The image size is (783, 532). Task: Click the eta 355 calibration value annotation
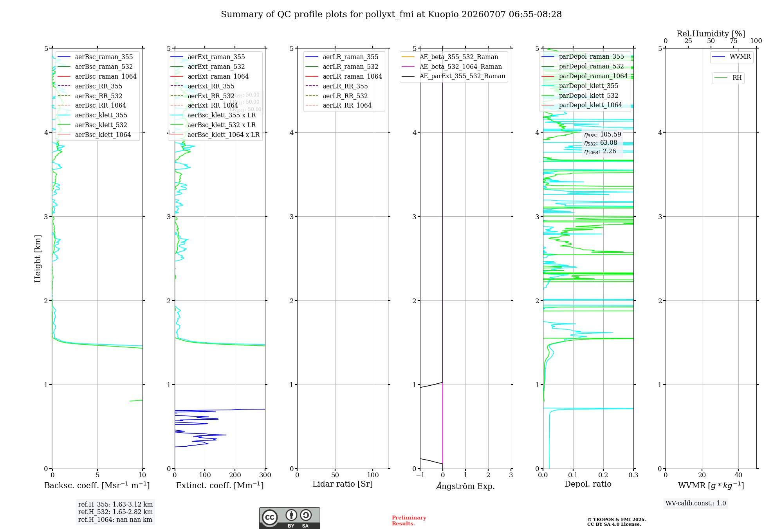[603, 135]
